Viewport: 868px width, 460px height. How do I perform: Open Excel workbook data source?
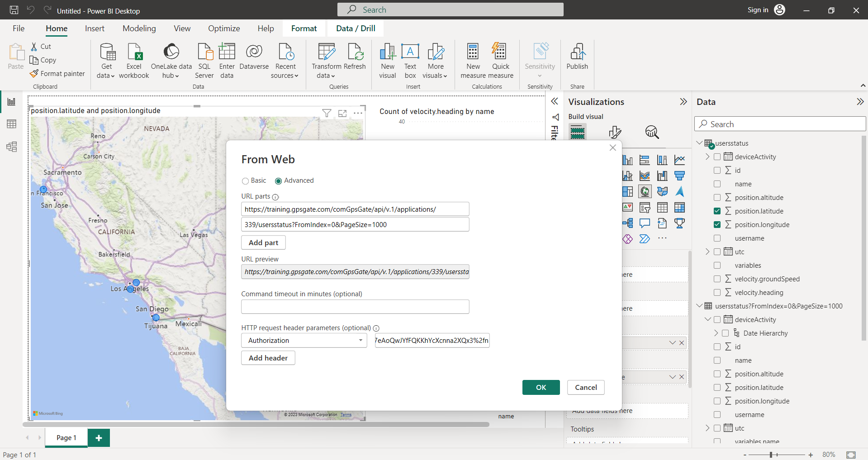point(134,52)
